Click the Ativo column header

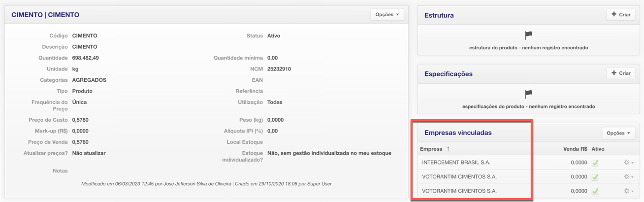[598, 149]
